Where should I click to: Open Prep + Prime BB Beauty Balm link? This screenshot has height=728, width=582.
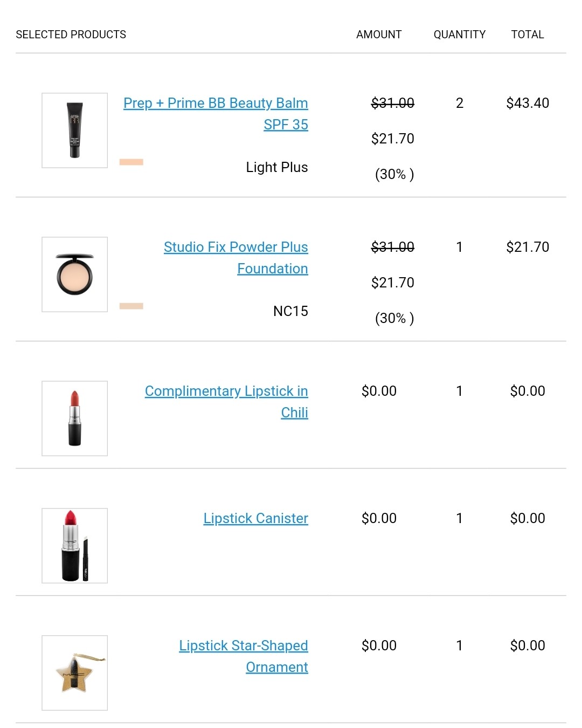tap(216, 113)
